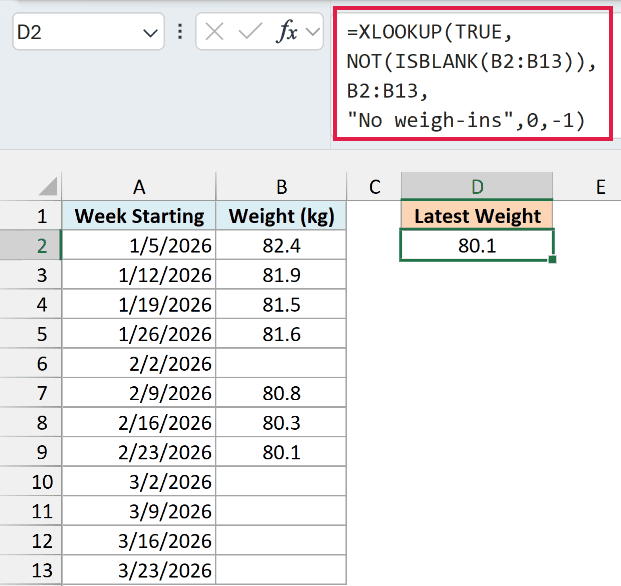Select row 11 header
The image size is (621, 586).
tap(31, 511)
